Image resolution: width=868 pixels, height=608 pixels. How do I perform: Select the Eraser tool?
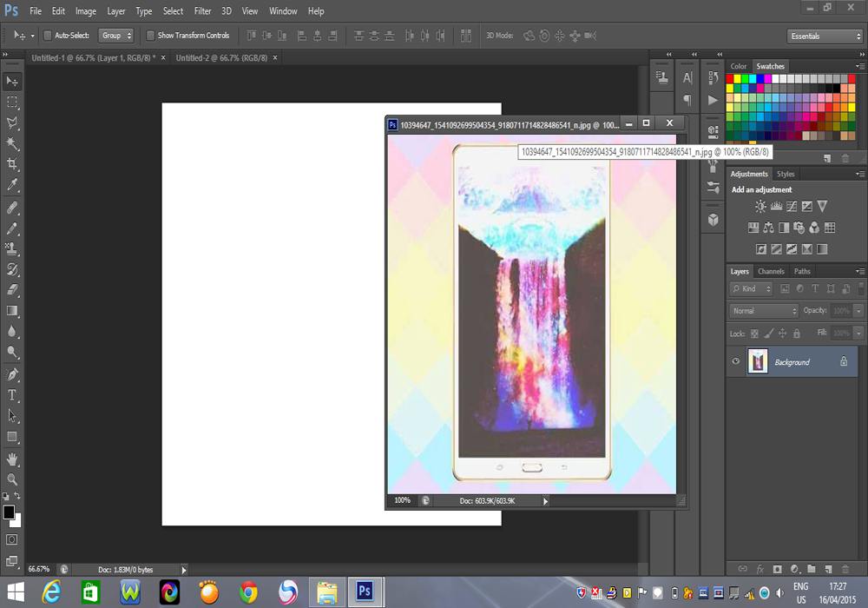tap(12, 289)
